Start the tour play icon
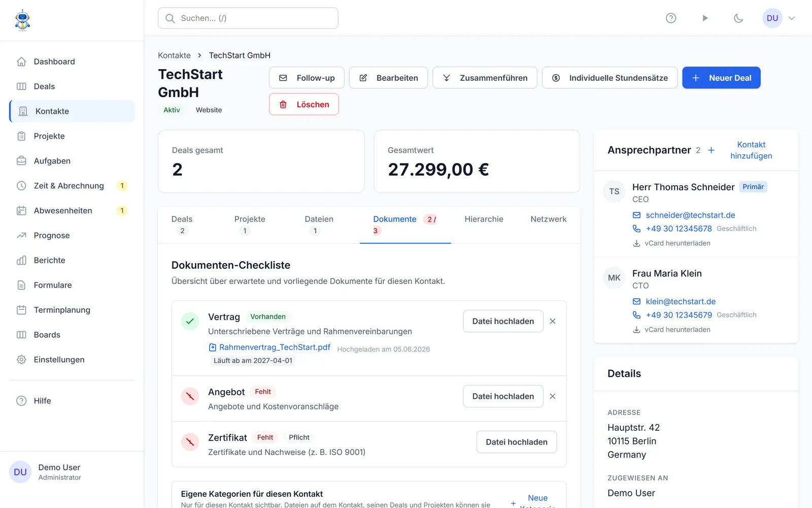Screen dimensions: 812x508 [705, 18]
